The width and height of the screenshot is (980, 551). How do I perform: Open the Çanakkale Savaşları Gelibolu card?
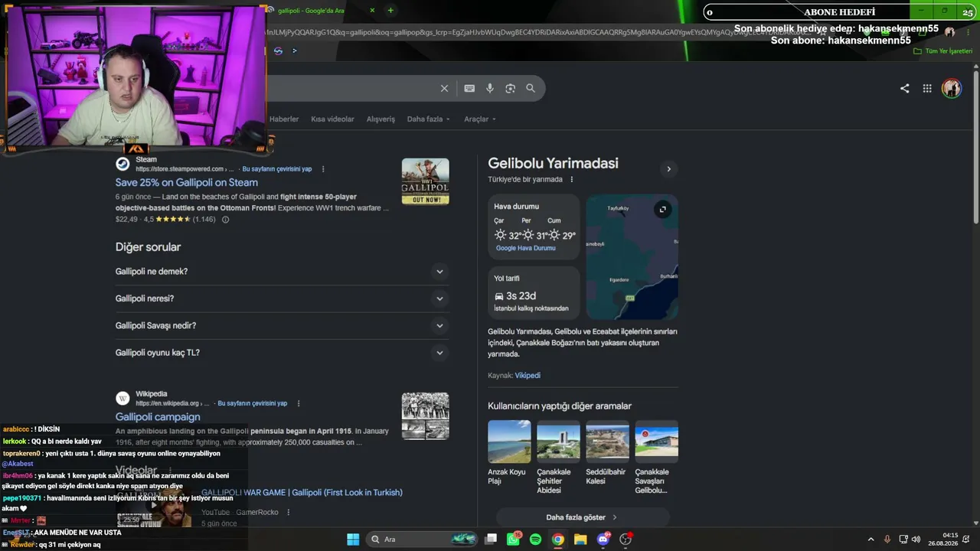656,457
